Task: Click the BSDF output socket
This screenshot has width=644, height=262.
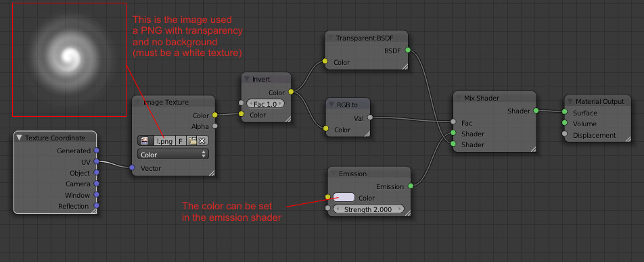Action: 408,50
